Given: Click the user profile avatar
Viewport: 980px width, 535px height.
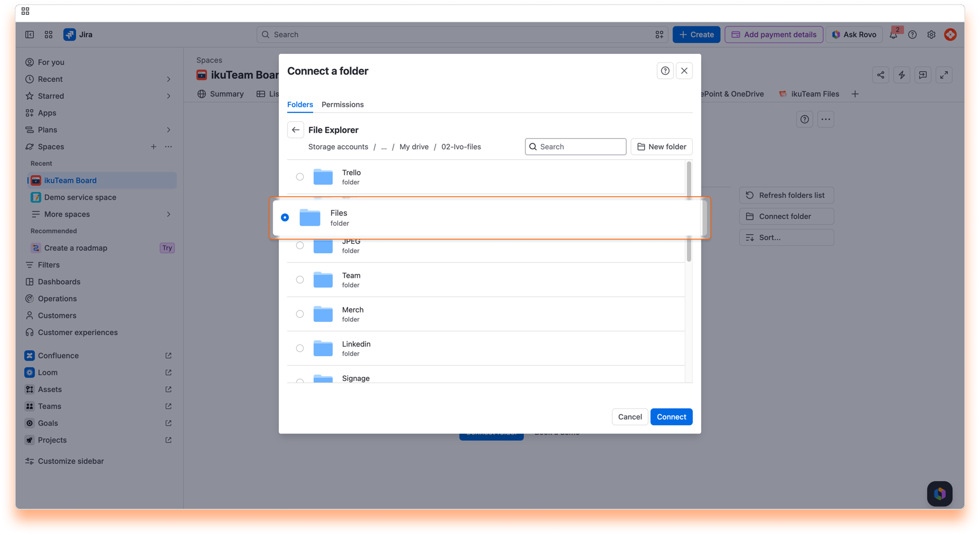Looking at the screenshot, I should tap(950, 34).
